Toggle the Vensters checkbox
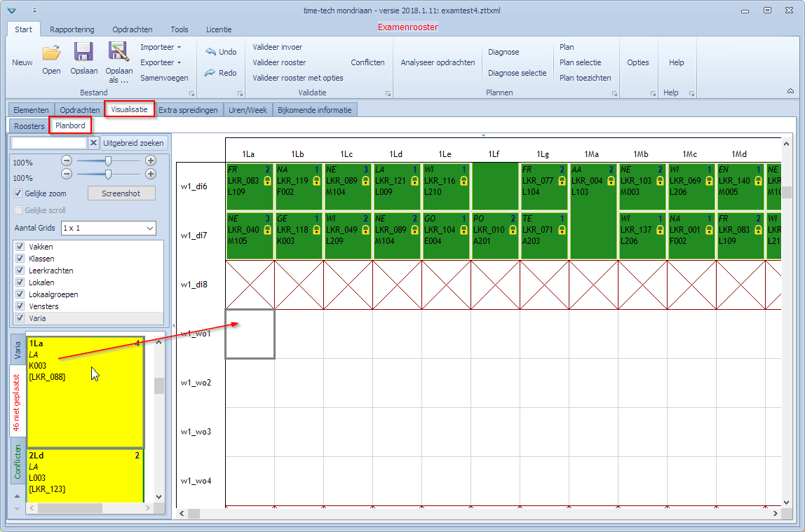Viewport: 805px width, 532px height. [20, 306]
